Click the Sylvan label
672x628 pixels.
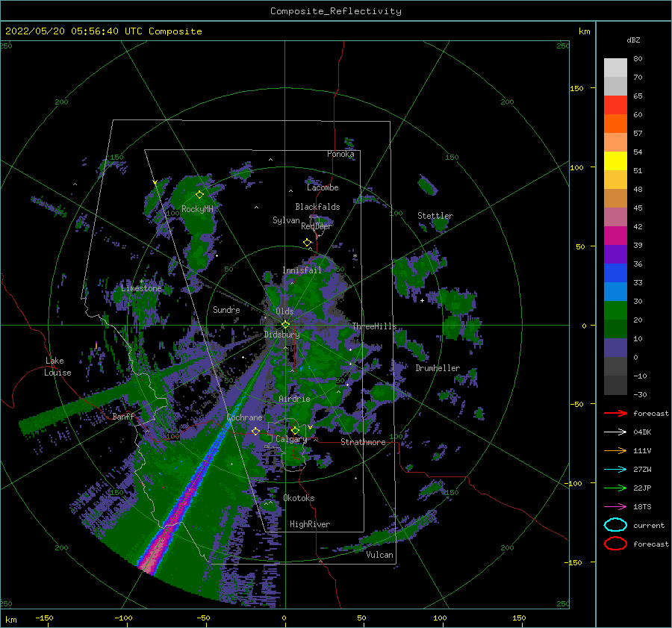pos(286,220)
